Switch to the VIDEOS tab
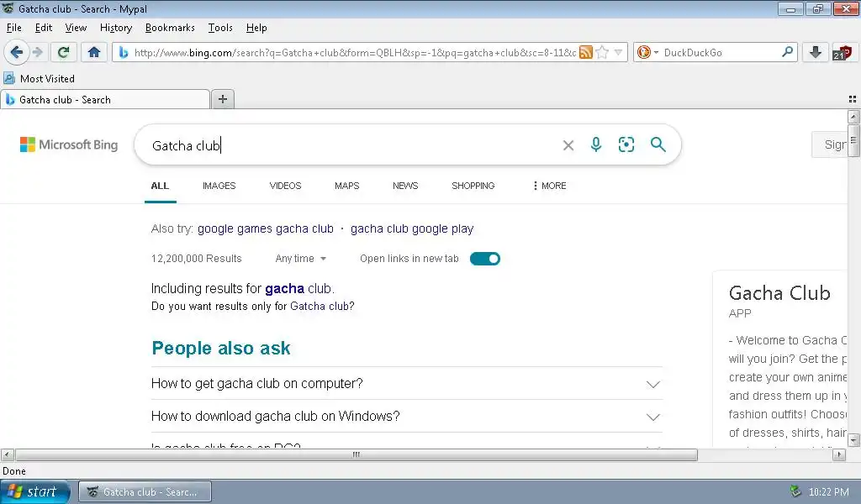 [286, 186]
